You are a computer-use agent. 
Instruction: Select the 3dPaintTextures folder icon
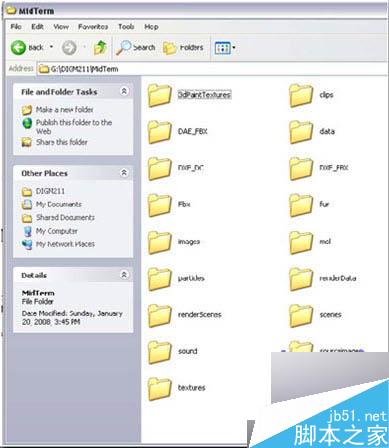tap(160, 95)
